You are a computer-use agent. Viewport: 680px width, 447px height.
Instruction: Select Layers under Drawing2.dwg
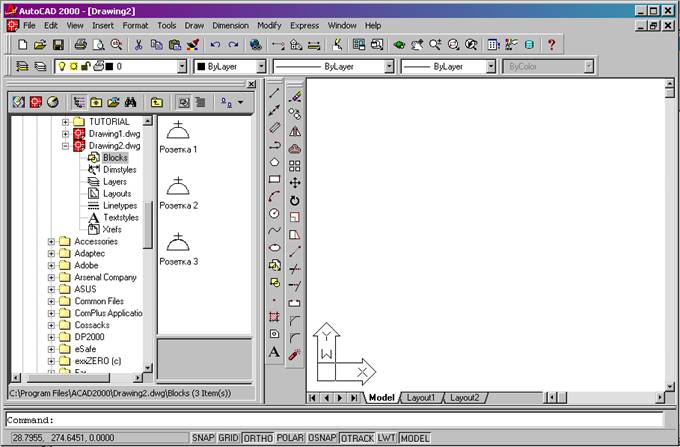coord(115,181)
